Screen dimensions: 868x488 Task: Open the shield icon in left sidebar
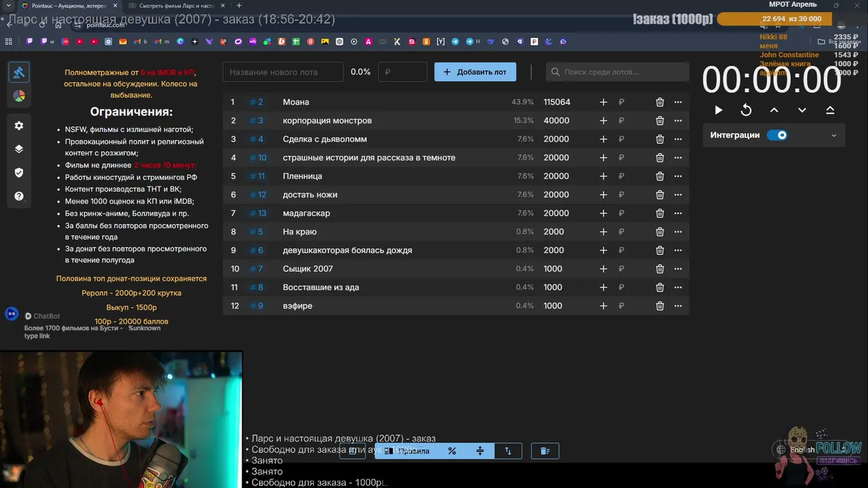pyautogui.click(x=19, y=173)
